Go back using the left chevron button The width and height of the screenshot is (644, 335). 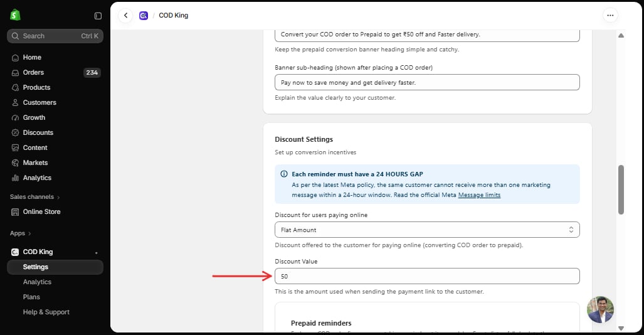(x=125, y=16)
